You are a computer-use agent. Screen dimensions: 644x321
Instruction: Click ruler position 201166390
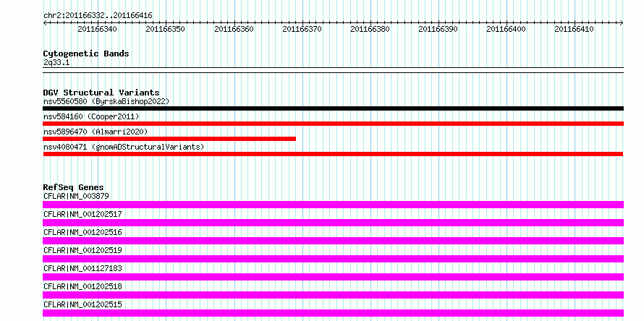438,29
